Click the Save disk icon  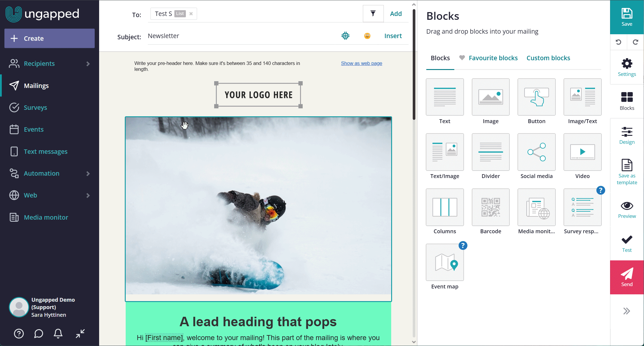pyautogui.click(x=627, y=14)
